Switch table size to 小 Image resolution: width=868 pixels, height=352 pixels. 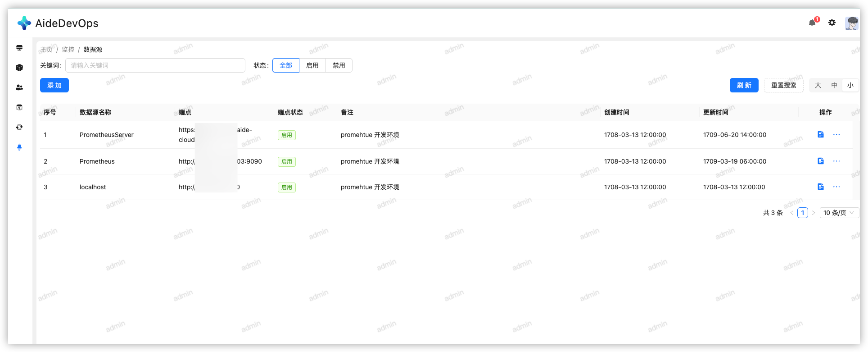pos(850,85)
